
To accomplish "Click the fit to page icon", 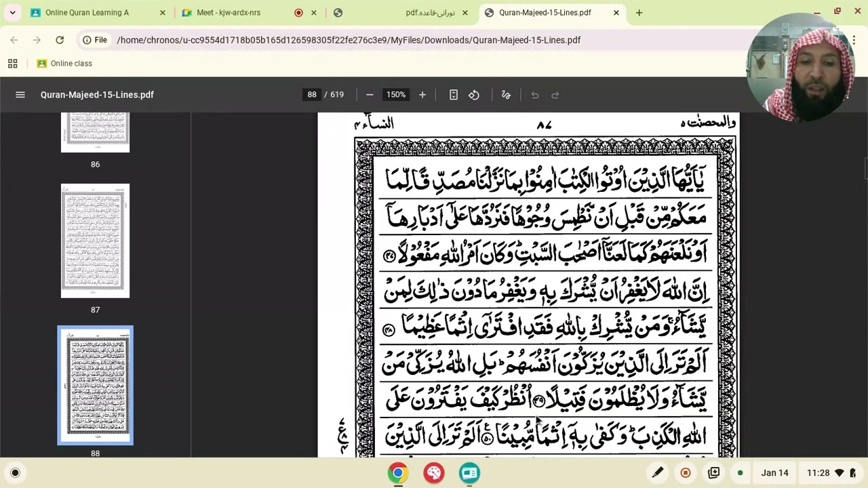I will [x=454, y=95].
